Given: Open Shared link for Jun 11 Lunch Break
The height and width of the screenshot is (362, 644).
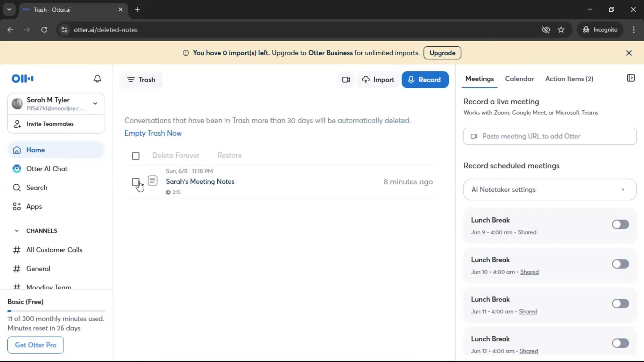Looking at the screenshot, I should pos(528,311).
